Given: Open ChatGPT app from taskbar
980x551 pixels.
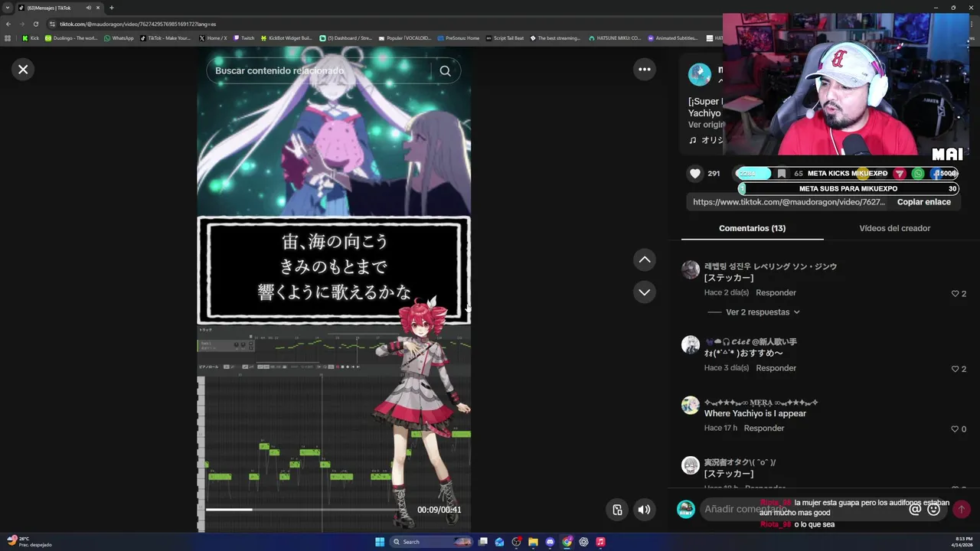Looking at the screenshot, I should click(583, 542).
